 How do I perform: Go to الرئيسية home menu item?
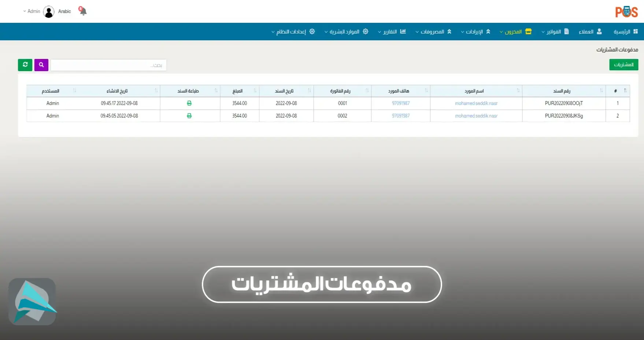pyautogui.click(x=625, y=32)
